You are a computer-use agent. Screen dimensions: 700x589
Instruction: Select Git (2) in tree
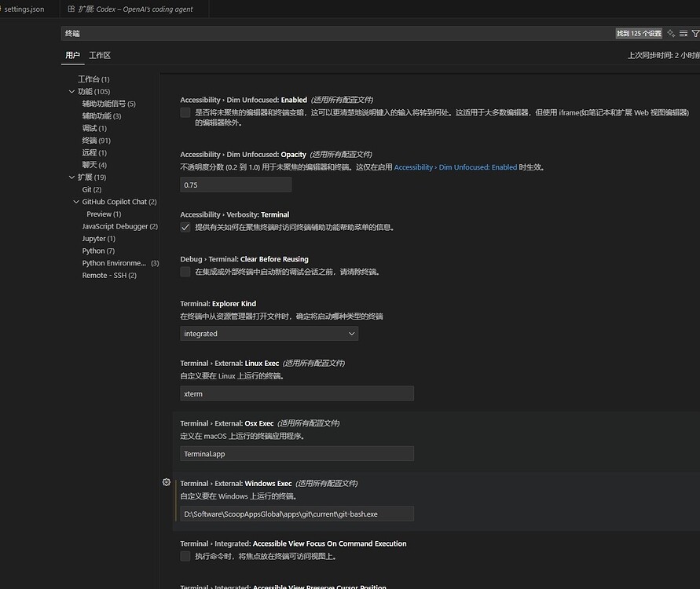(x=91, y=189)
